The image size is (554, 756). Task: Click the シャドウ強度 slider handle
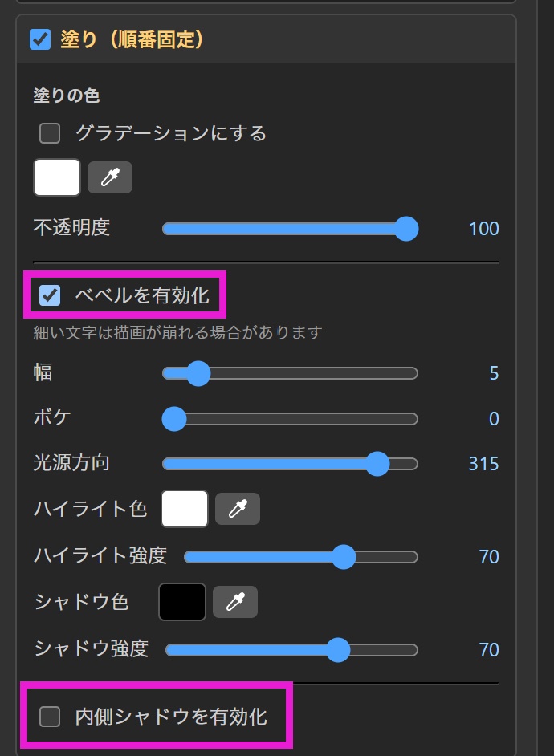point(338,650)
